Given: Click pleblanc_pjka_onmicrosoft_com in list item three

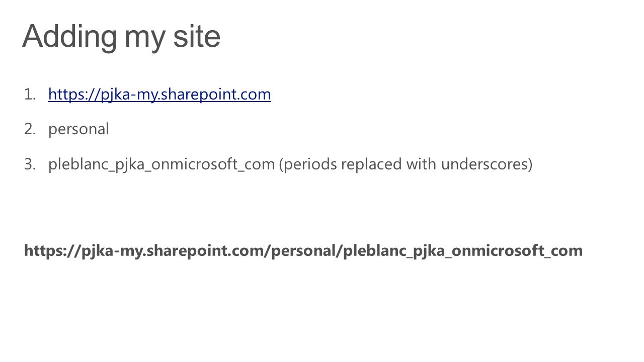Looking at the screenshot, I should click(162, 164).
